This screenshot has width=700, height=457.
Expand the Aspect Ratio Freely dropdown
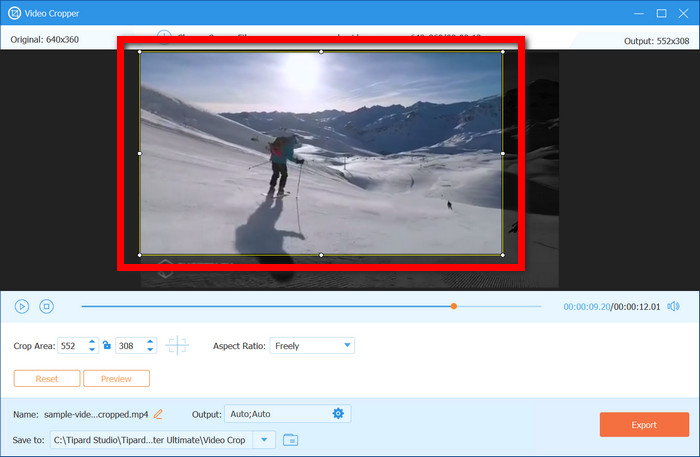pyautogui.click(x=312, y=346)
